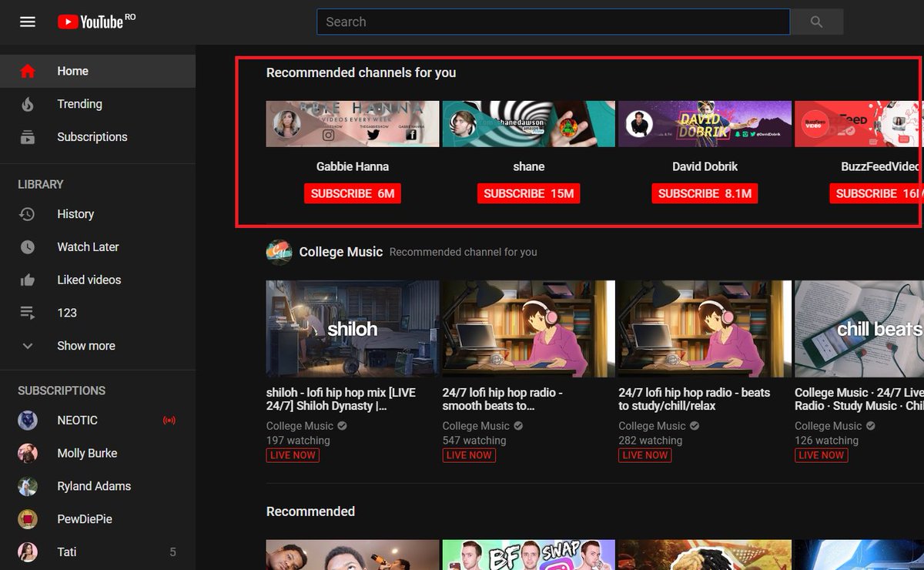The width and height of the screenshot is (924, 570).
Task: Click Gabbie Hanna channel name
Action: (353, 166)
